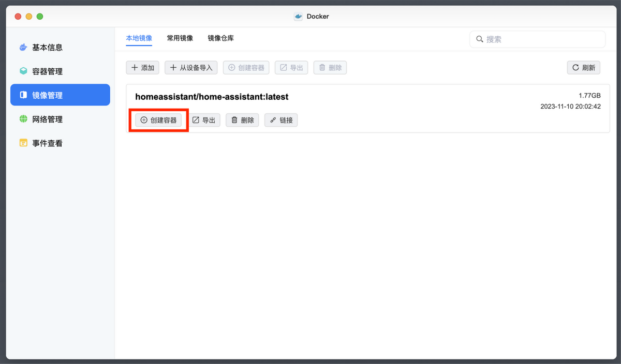Switch to the 常用镜像 tab

[x=180, y=38]
